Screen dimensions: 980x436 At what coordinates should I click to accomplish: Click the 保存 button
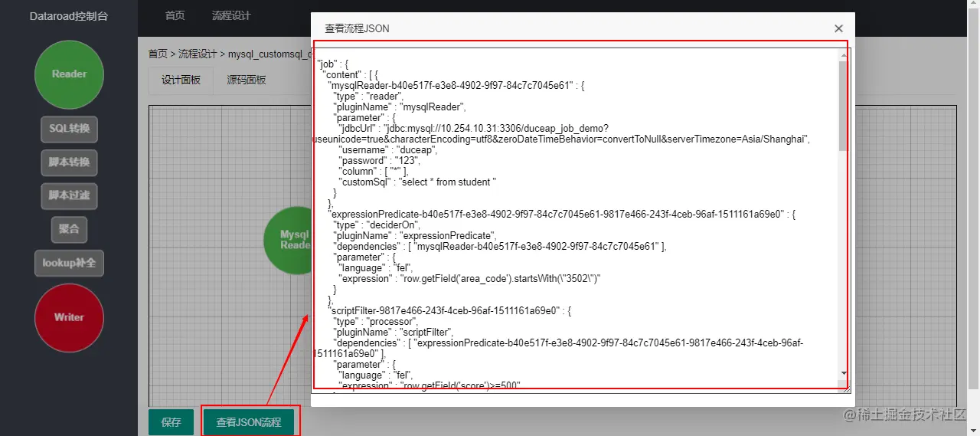click(171, 422)
